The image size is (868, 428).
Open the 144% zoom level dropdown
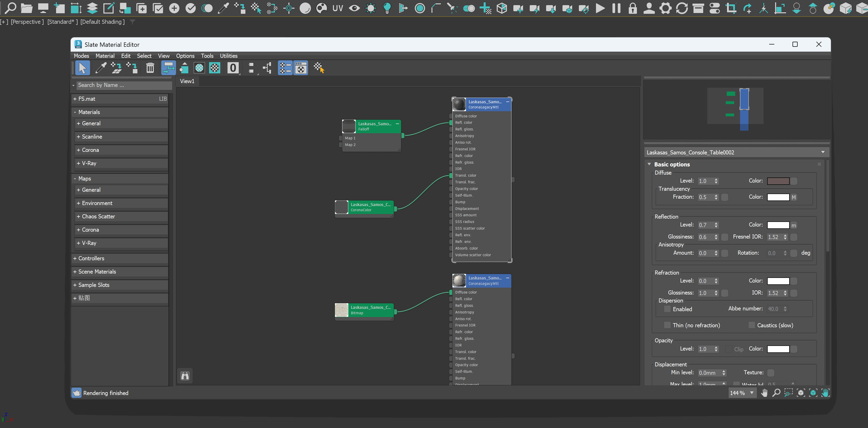pos(752,393)
